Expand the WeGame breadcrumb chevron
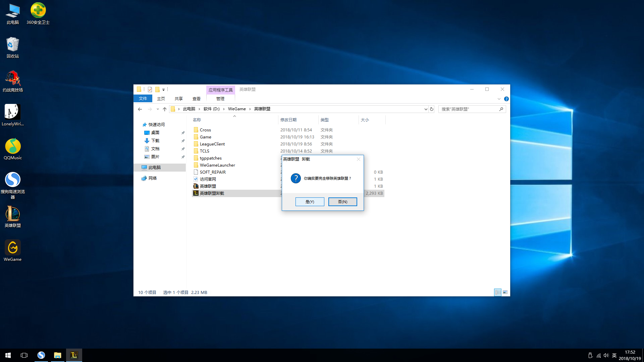Viewport: 644px width, 362px height. coord(250,109)
